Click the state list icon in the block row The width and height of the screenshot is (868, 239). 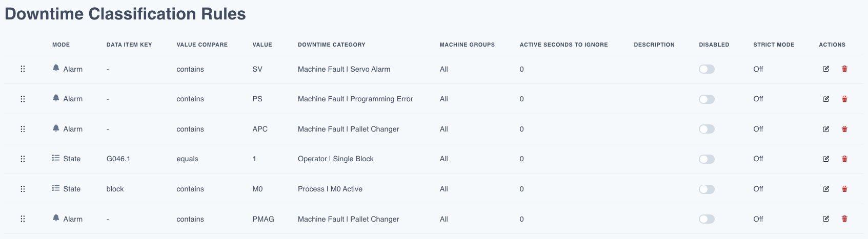click(56, 188)
